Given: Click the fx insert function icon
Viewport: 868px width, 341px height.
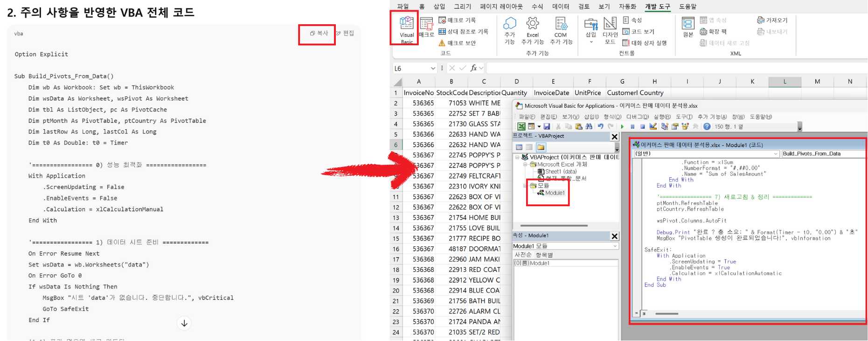Looking at the screenshot, I should [x=473, y=68].
